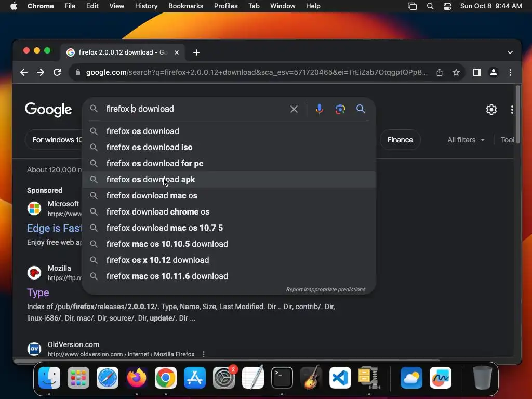532x399 pixels.
Task: Choose suggestion 'firefox download chrome os'
Action: pos(229,212)
